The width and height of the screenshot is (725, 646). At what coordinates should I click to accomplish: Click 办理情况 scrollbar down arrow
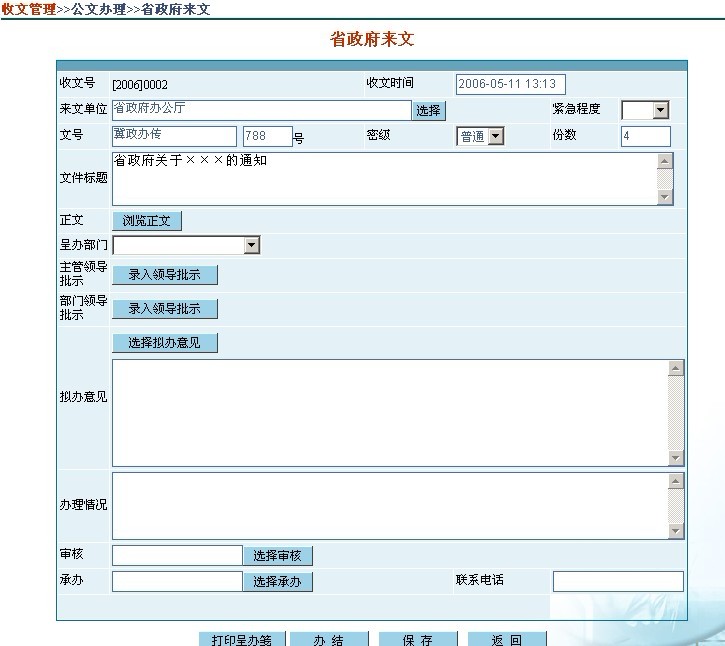pyautogui.click(x=676, y=531)
